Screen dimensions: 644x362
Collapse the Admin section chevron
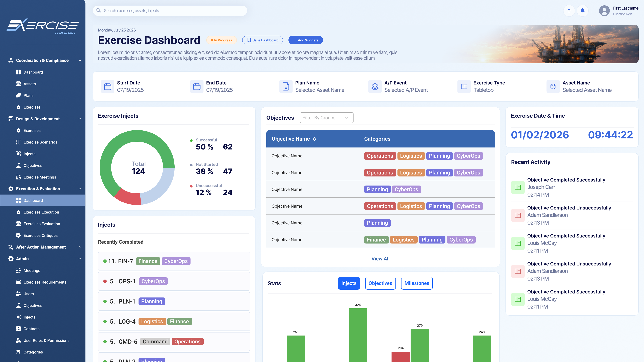pos(80,259)
